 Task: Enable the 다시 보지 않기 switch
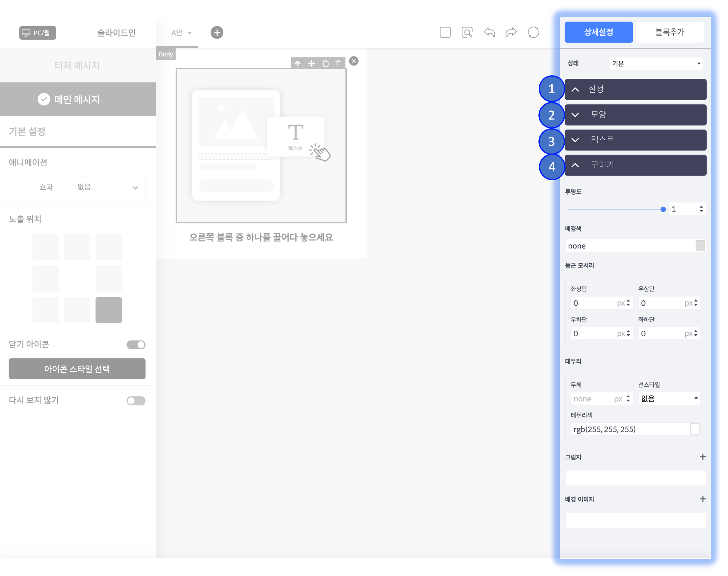point(136,401)
